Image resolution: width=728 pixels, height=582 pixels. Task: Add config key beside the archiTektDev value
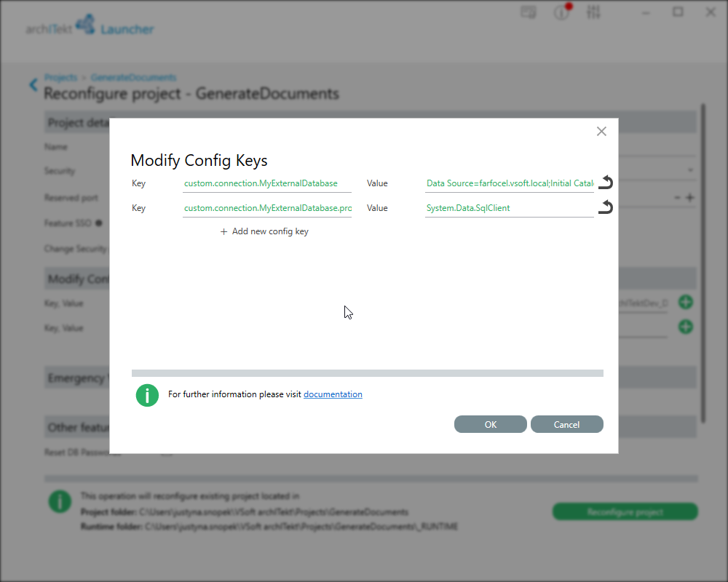tap(686, 302)
